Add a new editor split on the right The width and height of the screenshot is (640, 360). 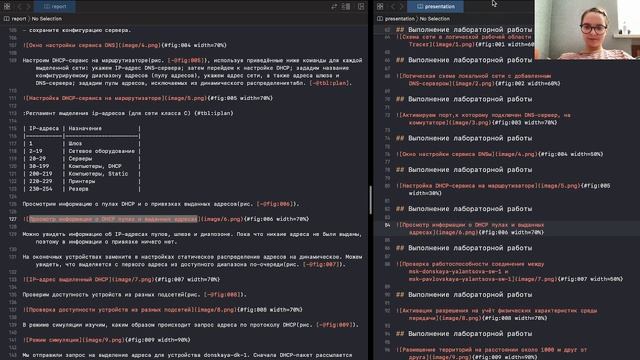coord(361,6)
